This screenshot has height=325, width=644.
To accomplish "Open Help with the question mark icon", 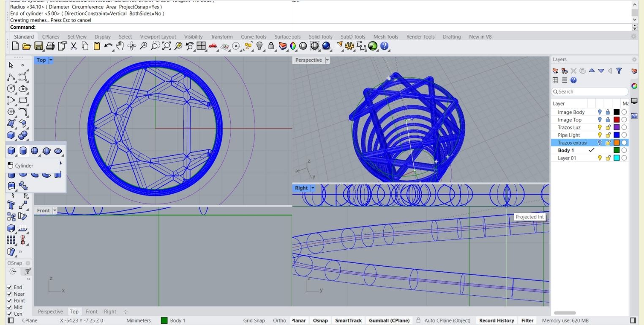I will (x=385, y=46).
